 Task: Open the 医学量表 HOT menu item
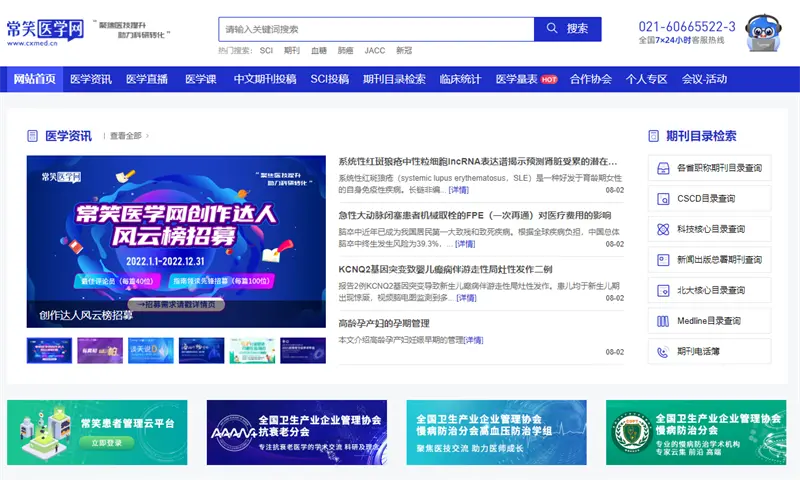tap(526, 79)
